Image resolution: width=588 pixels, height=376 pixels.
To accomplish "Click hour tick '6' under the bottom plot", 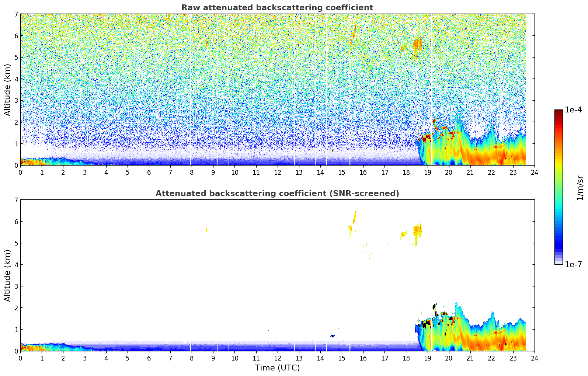I will 149,358.
